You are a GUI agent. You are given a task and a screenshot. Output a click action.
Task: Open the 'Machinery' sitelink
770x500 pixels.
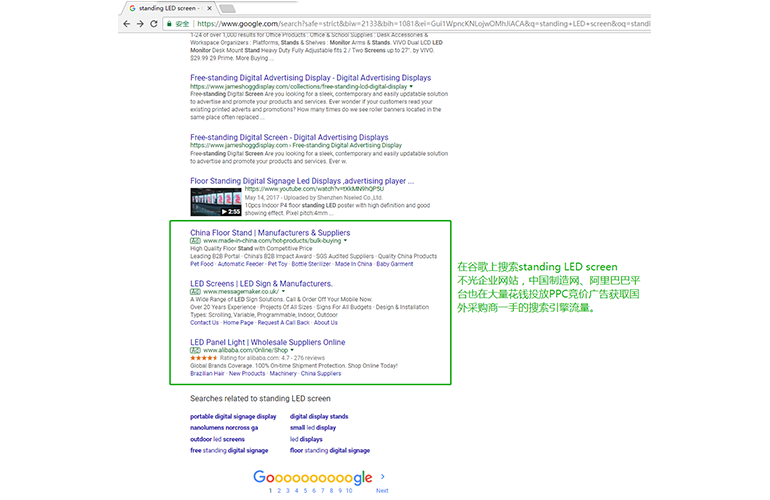click(283, 374)
